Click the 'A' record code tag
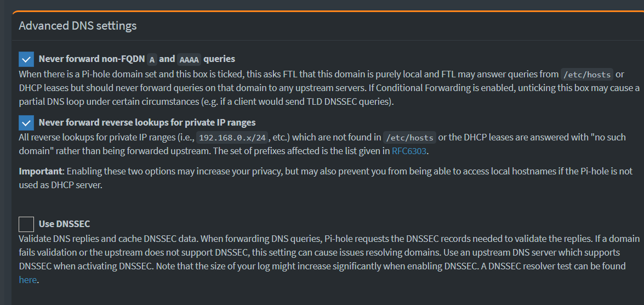This screenshot has height=305, width=644. coord(152,60)
